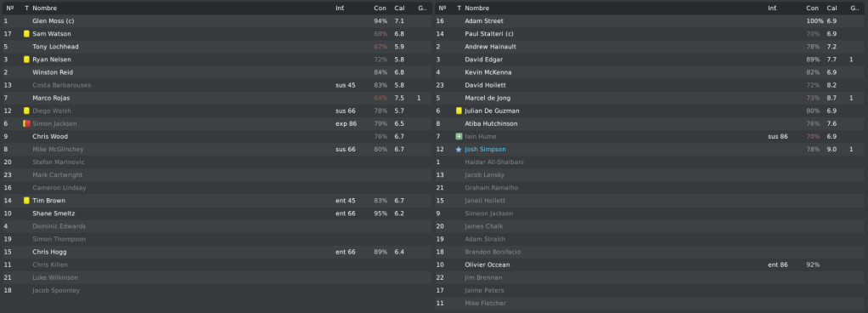Viewport: 868px width, 313px height.
Task: Sort left table by goals column header
Action: pos(422,9)
